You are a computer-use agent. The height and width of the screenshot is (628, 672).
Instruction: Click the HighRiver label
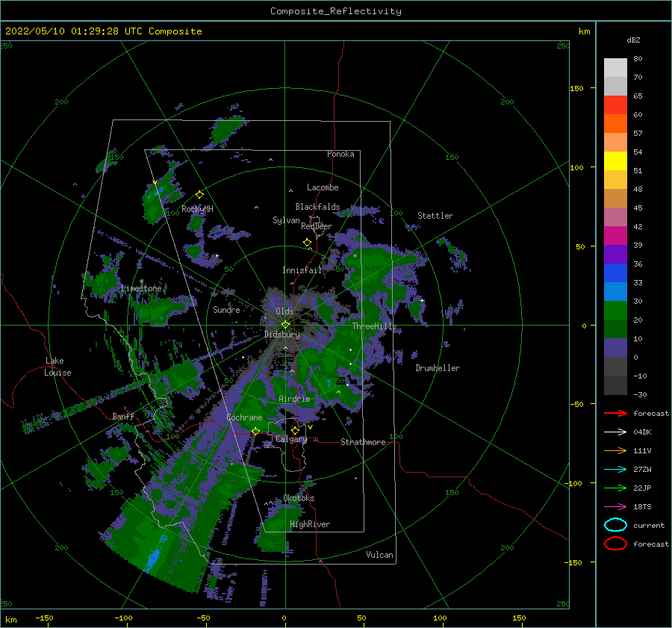click(x=310, y=524)
